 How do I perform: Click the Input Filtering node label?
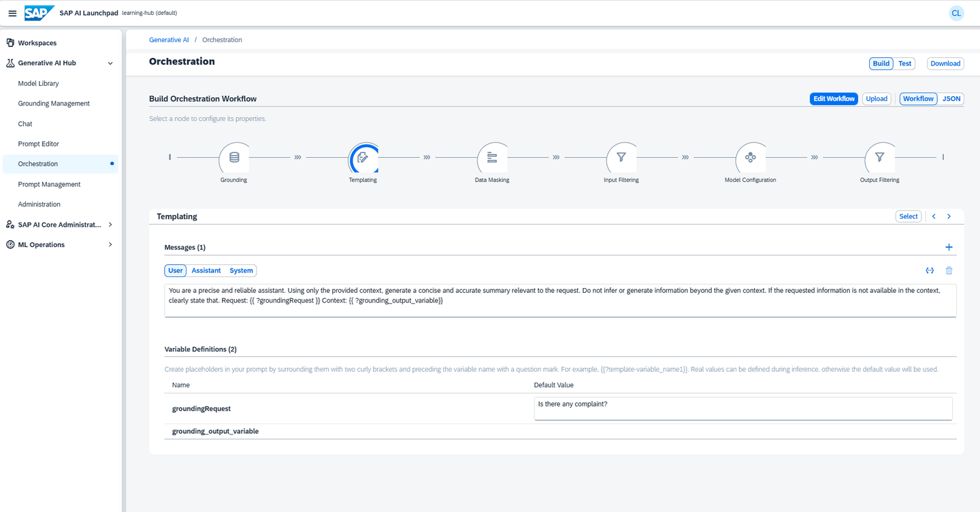tap(621, 180)
